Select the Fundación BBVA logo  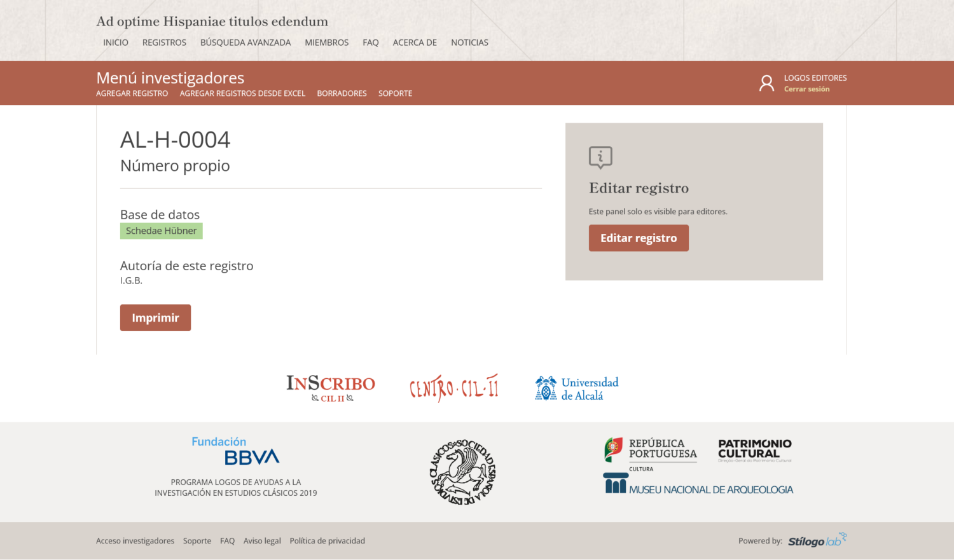pyautogui.click(x=235, y=449)
